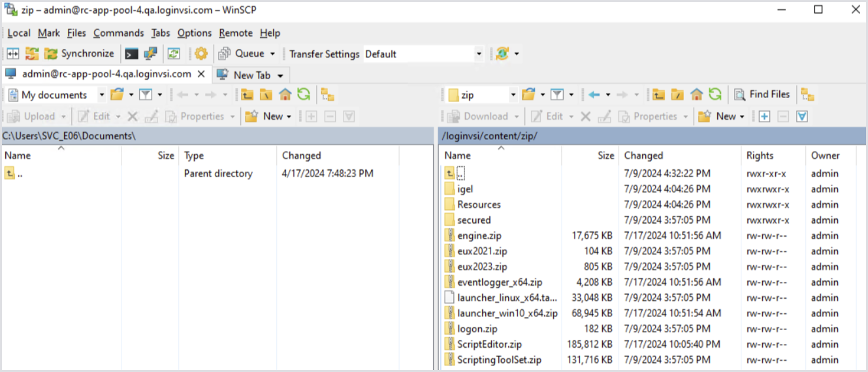
Task: Expand the remote New dropdown button
Action: click(741, 116)
